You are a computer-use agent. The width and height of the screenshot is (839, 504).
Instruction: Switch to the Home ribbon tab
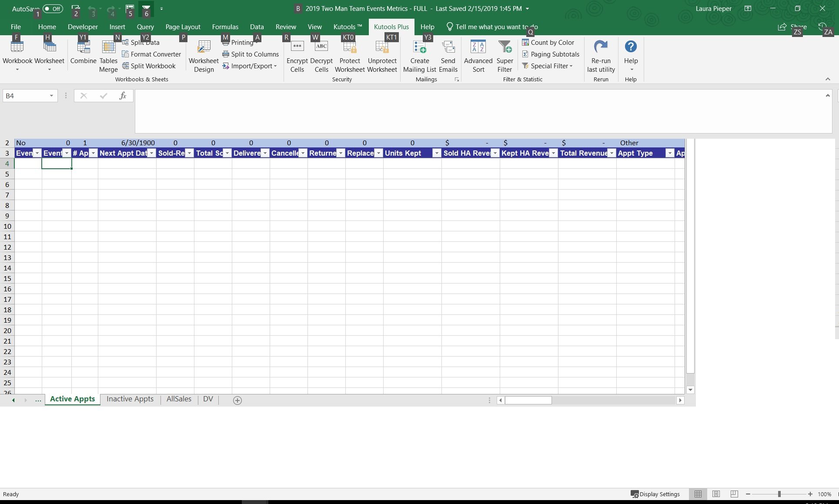pos(47,27)
